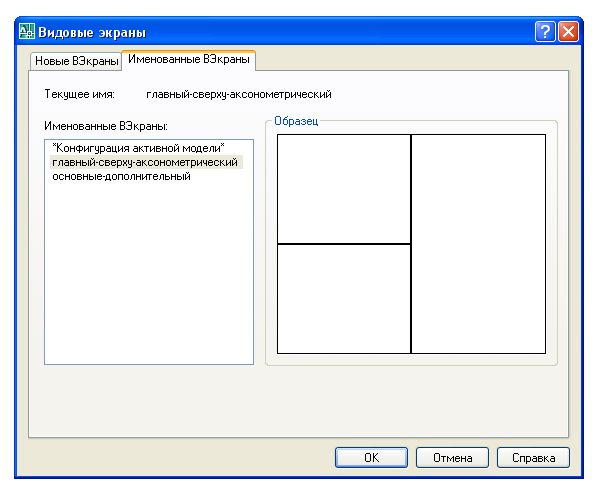Pick основные-дополнительный from named viewports list
The height and width of the screenshot is (487, 598).
point(121,176)
